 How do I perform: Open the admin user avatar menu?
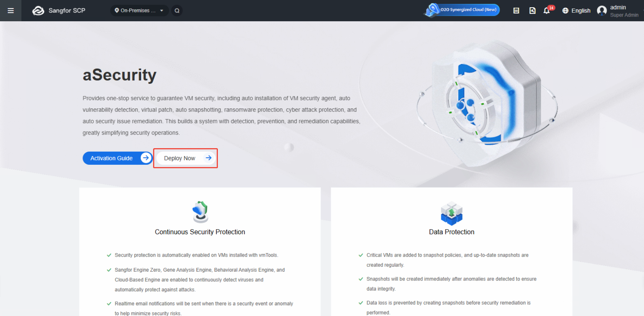pyautogui.click(x=602, y=11)
